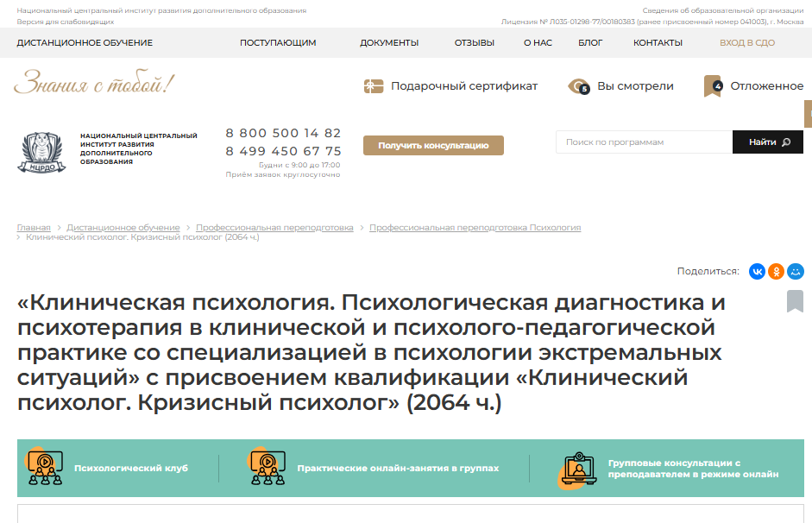Open viewed programs eye icon
Viewport: 812px width, 523px height.
coord(578,86)
